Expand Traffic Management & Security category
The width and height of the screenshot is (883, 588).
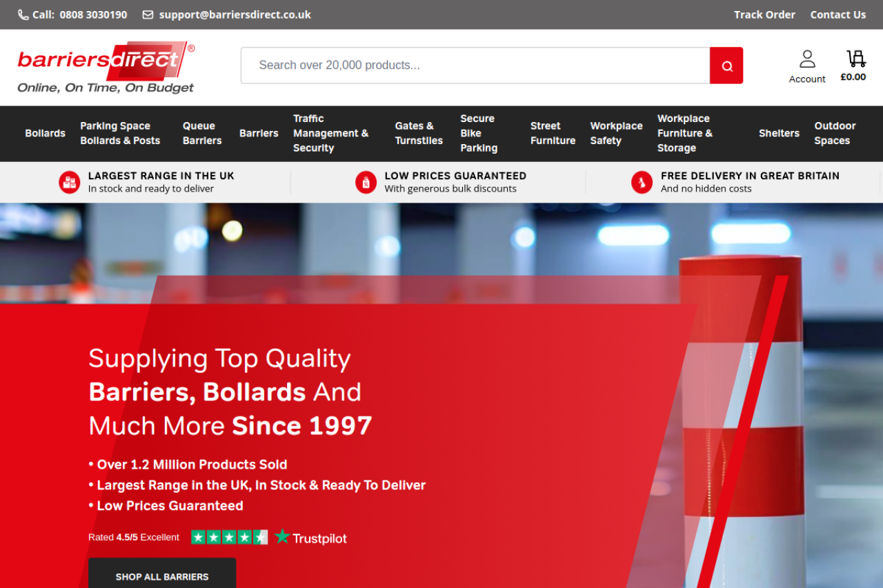330,133
